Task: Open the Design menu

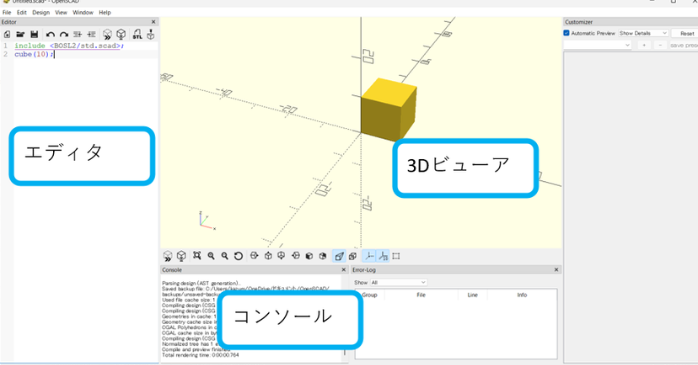Action: pyautogui.click(x=41, y=12)
